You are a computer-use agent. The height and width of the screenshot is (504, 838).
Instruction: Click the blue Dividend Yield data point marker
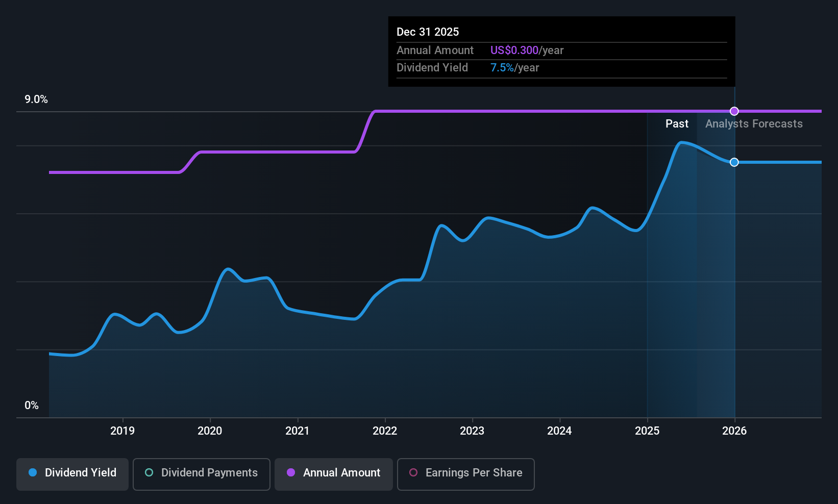734,162
